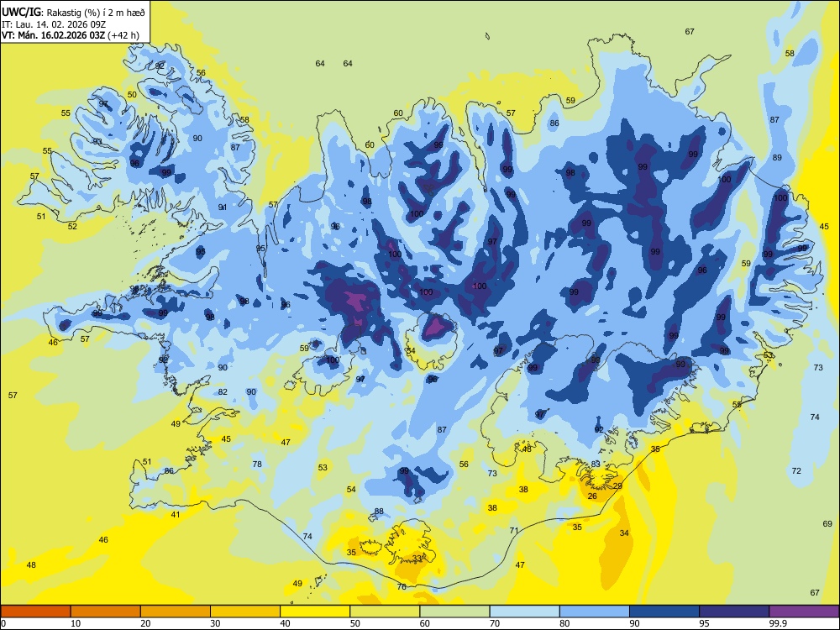Select the '80' legend tick label
The height and width of the screenshot is (630, 840).
[564, 623]
